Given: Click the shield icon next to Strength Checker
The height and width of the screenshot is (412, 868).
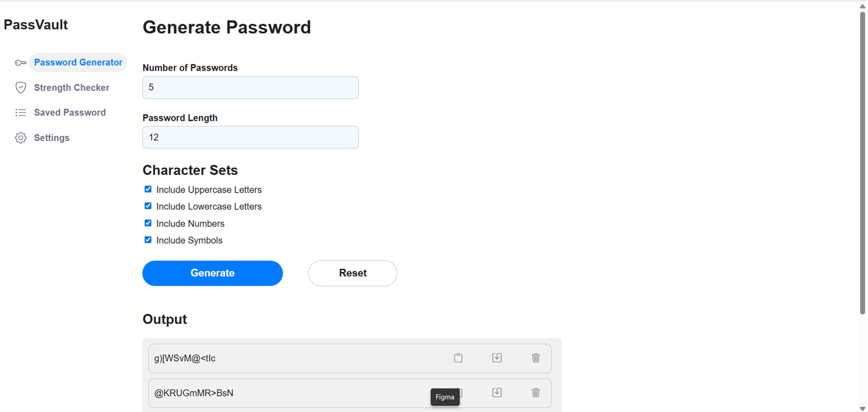Looking at the screenshot, I should (20, 88).
